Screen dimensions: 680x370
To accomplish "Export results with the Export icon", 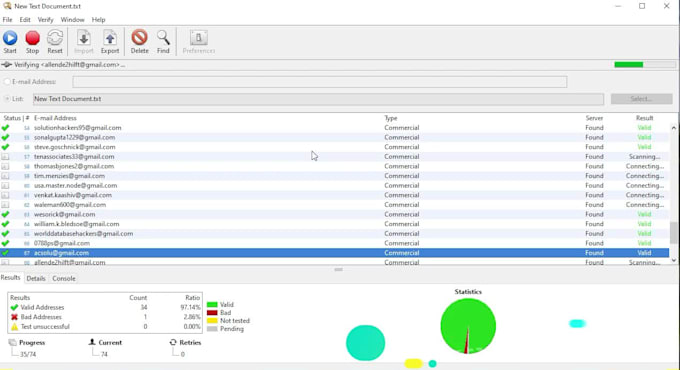I will [x=110, y=38].
